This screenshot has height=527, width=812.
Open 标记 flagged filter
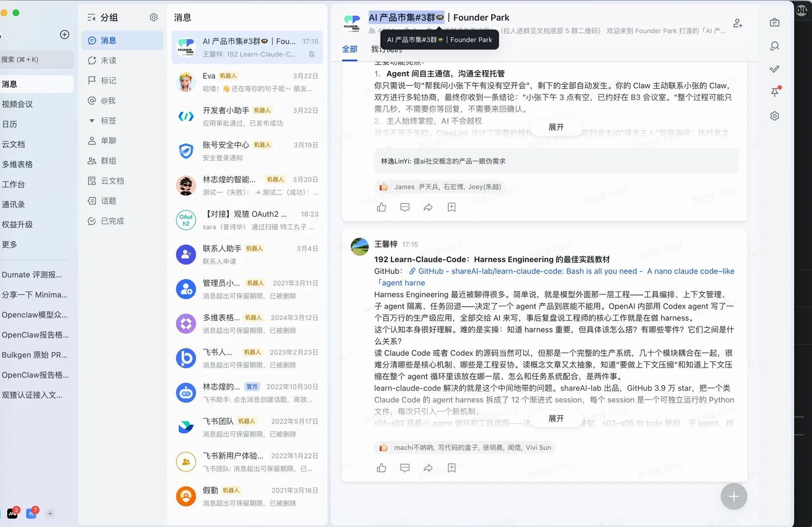point(122,80)
